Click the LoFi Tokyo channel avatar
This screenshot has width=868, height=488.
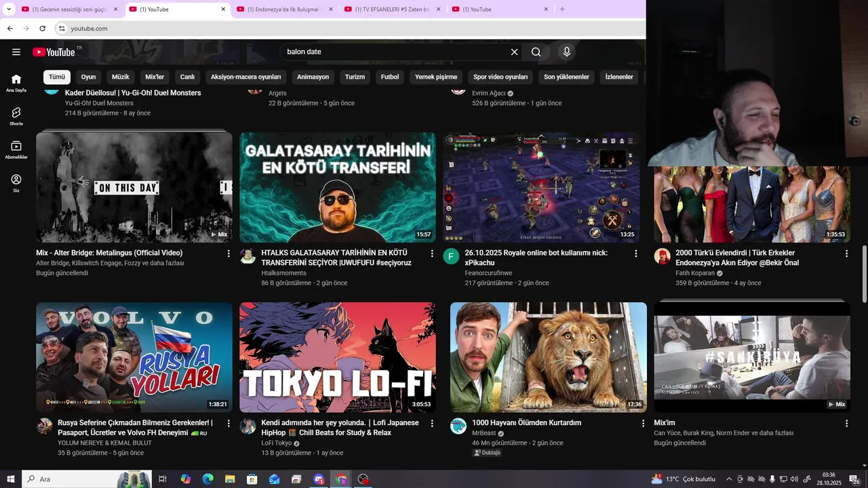point(248,426)
